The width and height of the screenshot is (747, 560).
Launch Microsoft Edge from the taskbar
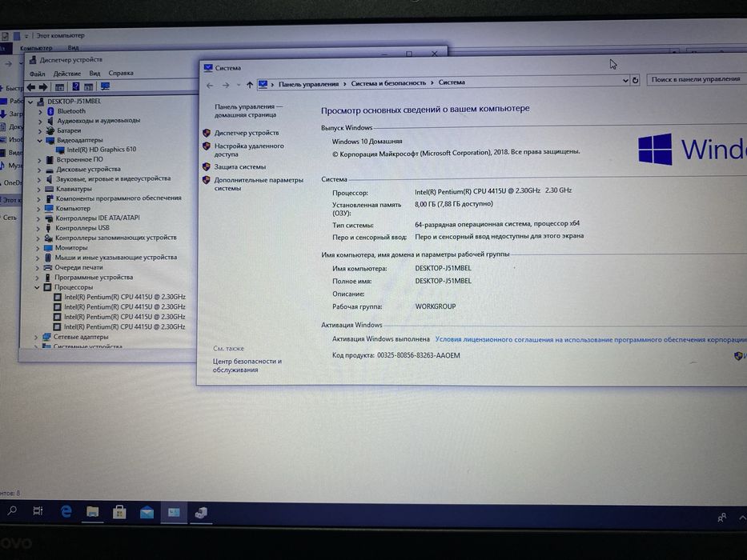(66, 511)
